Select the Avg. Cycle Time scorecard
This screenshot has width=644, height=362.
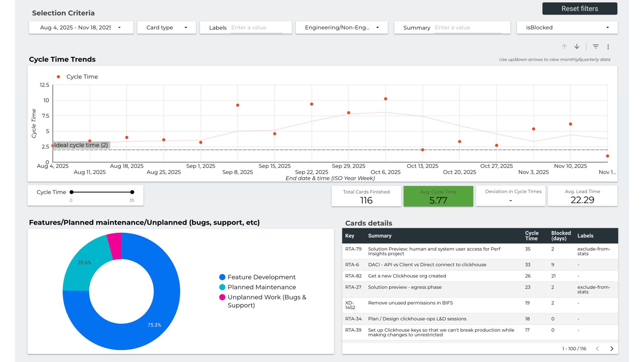click(438, 196)
